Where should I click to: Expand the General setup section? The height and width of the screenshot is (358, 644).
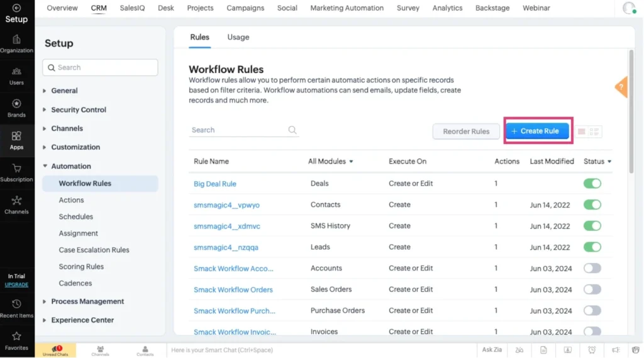pyautogui.click(x=45, y=91)
